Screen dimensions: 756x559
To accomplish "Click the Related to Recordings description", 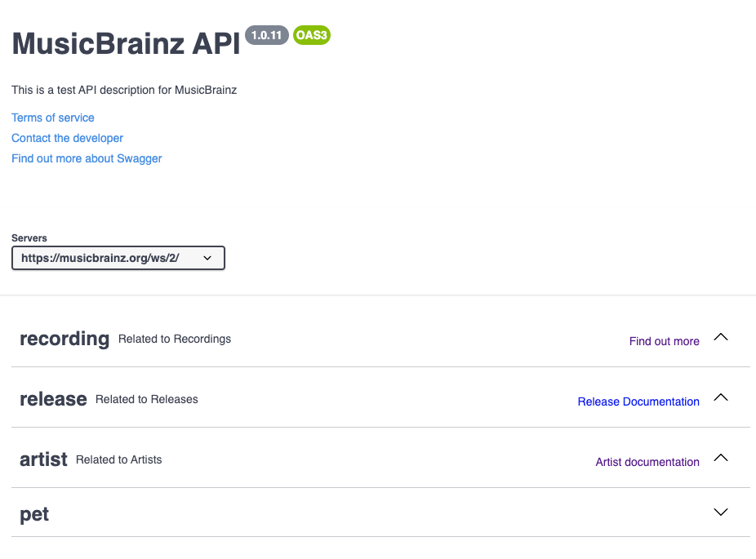I will pos(175,339).
